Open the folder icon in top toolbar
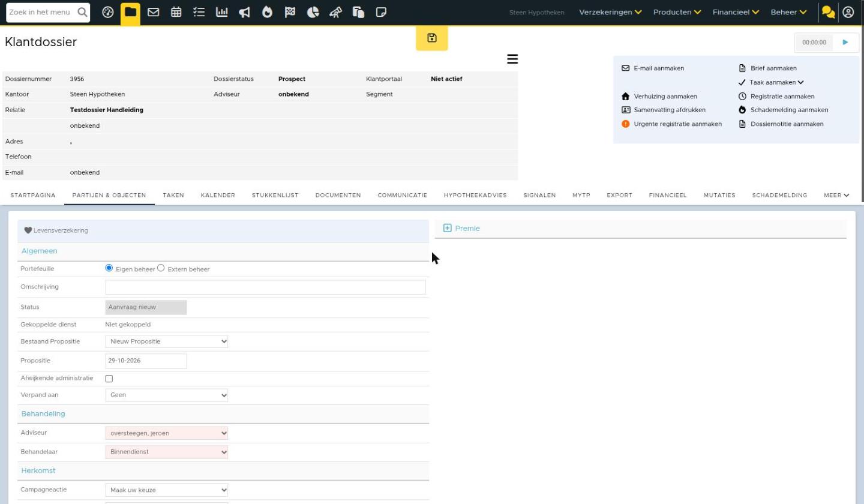Viewport: 864px width, 504px height. 130,12
